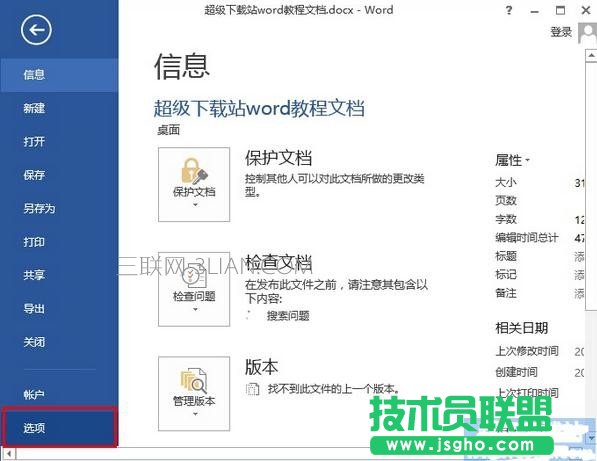Viewport: 597px width, 461px height.
Task: Click the back arrow circle button
Action: tap(36, 30)
